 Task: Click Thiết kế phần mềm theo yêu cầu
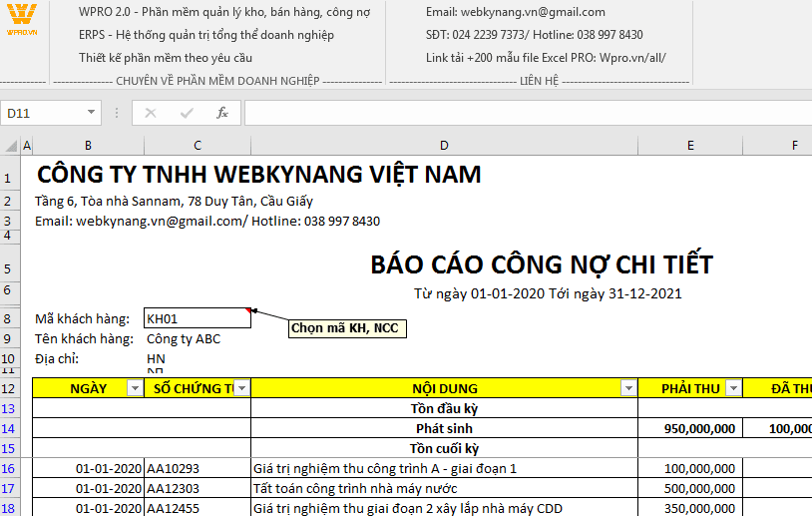(x=166, y=58)
